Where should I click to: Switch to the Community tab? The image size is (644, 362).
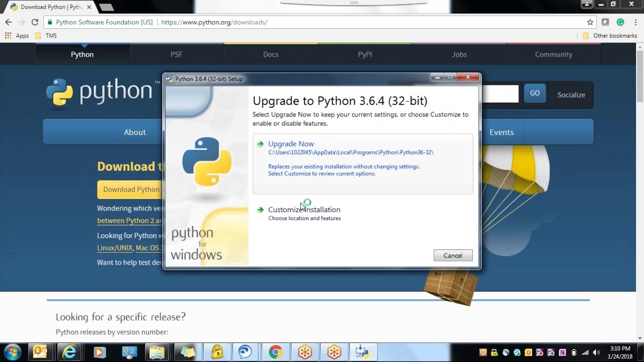[x=553, y=54]
